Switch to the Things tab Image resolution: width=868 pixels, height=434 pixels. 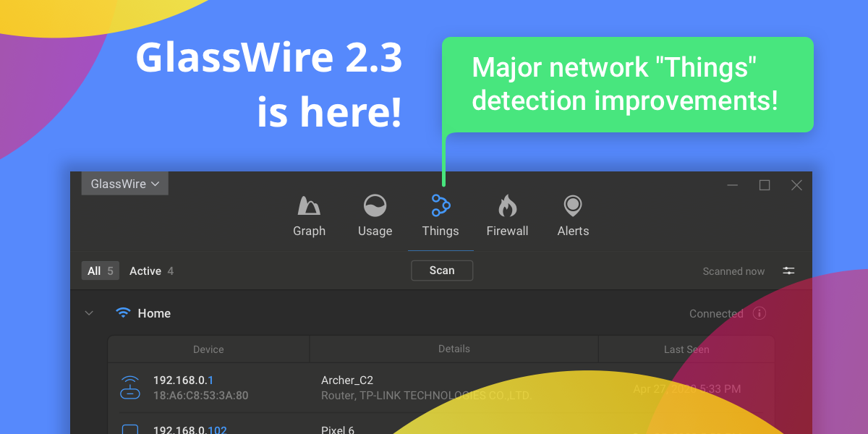[x=441, y=217]
